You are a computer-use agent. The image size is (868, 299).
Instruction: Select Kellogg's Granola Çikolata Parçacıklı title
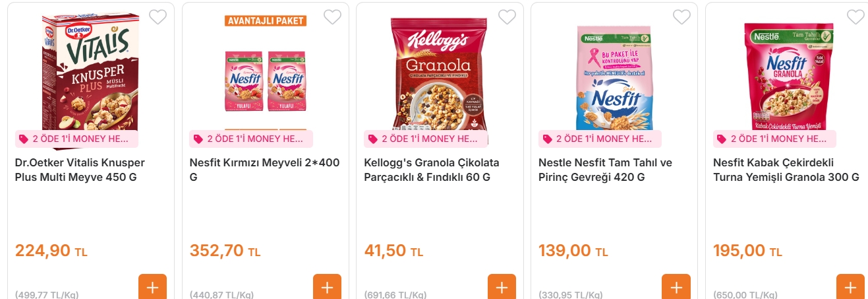pyautogui.click(x=432, y=170)
